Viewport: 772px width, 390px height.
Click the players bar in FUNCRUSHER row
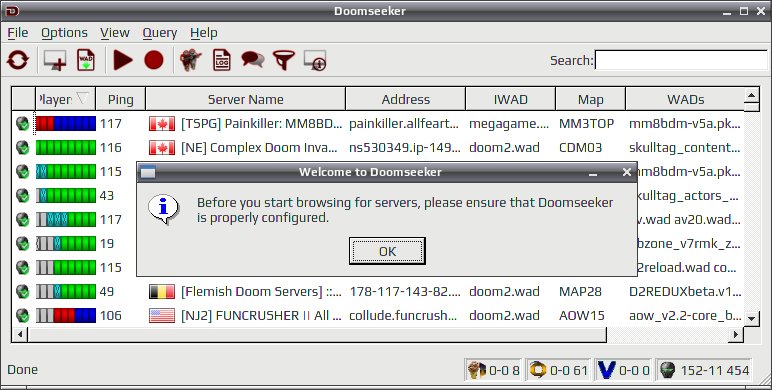point(66,316)
